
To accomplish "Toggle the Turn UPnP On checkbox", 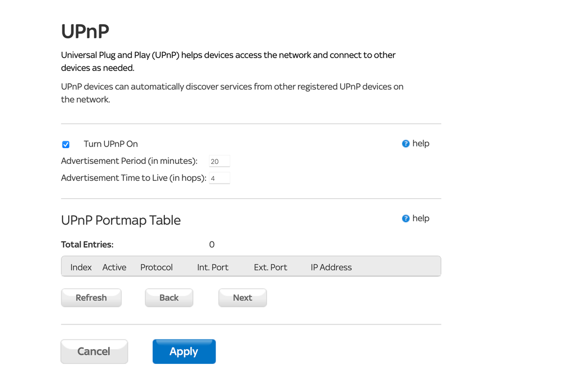I will (x=66, y=145).
